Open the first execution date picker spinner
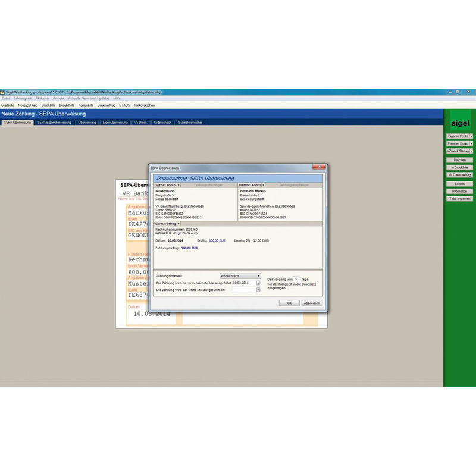This screenshot has height=476, width=476. coord(258,284)
